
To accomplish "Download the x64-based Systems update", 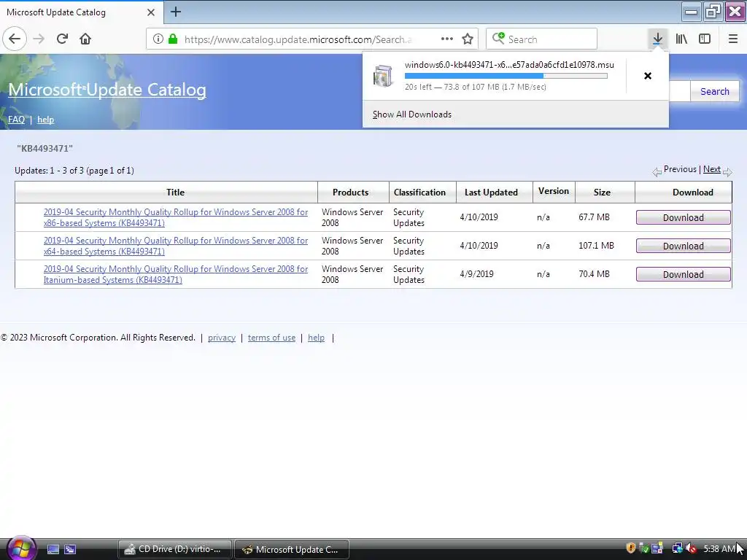I will pyautogui.click(x=683, y=246).
